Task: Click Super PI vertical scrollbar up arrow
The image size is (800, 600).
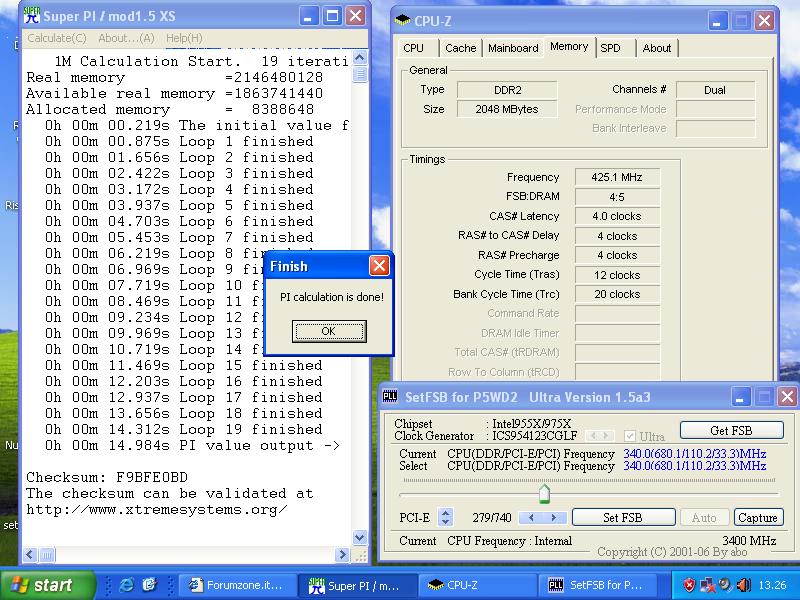Action: click(x=360, y=58)
